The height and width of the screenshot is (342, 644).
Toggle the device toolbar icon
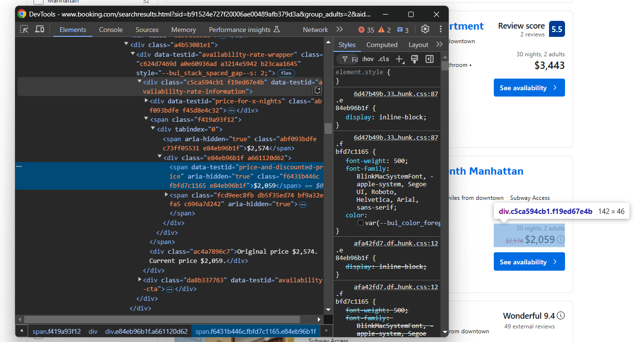[x=40, y=30]
